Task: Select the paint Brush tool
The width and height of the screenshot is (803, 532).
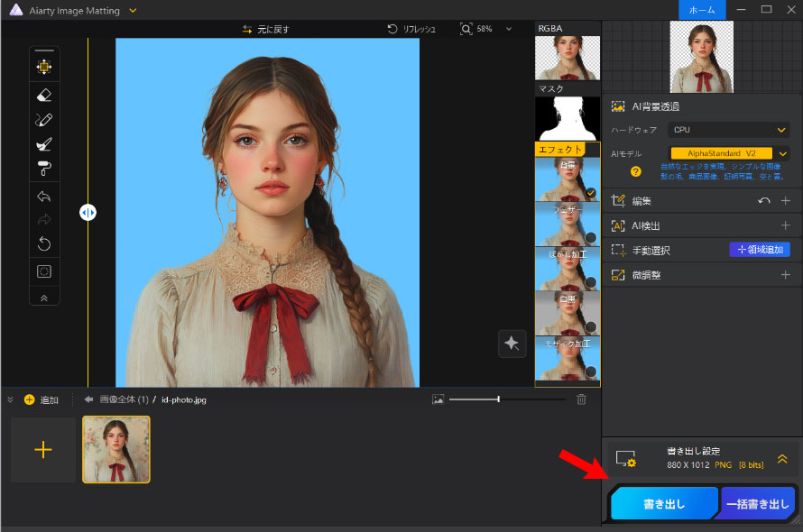Action: coord(44,143)
